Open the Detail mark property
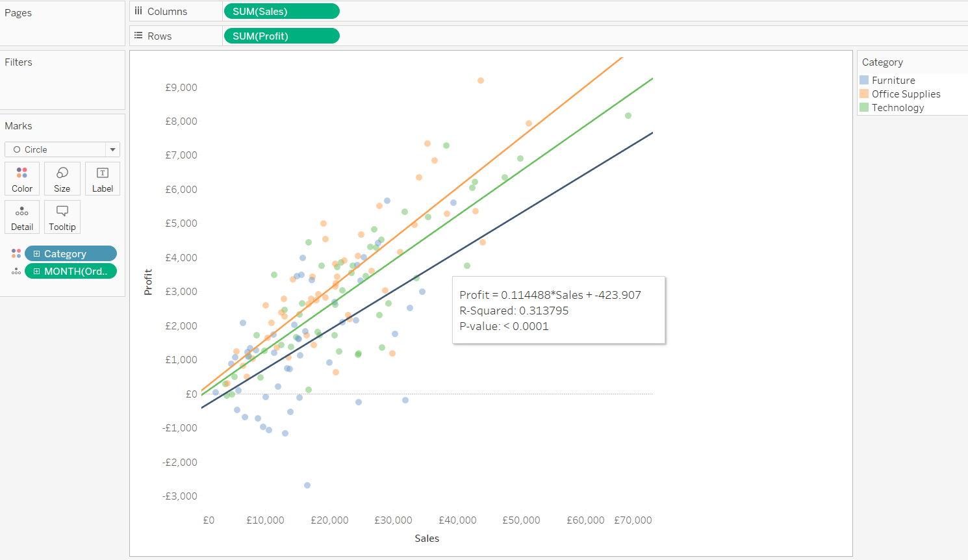Viewport: 968px width, 560px height. [x=22, y=217]
